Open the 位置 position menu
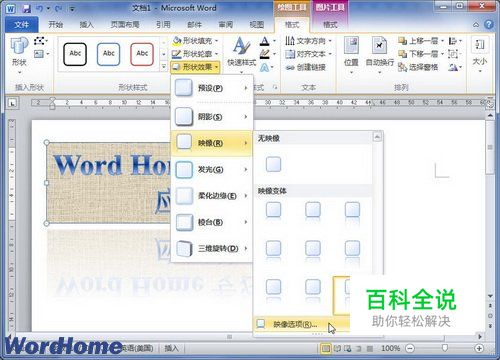This screenshot has height=360, width=500. [x=351, y=55]
